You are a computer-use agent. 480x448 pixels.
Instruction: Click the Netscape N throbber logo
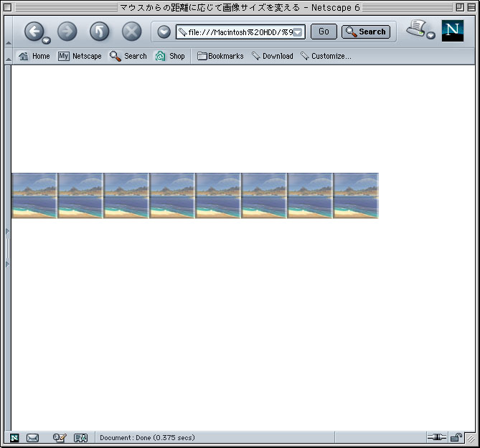[x=453, y=31]
